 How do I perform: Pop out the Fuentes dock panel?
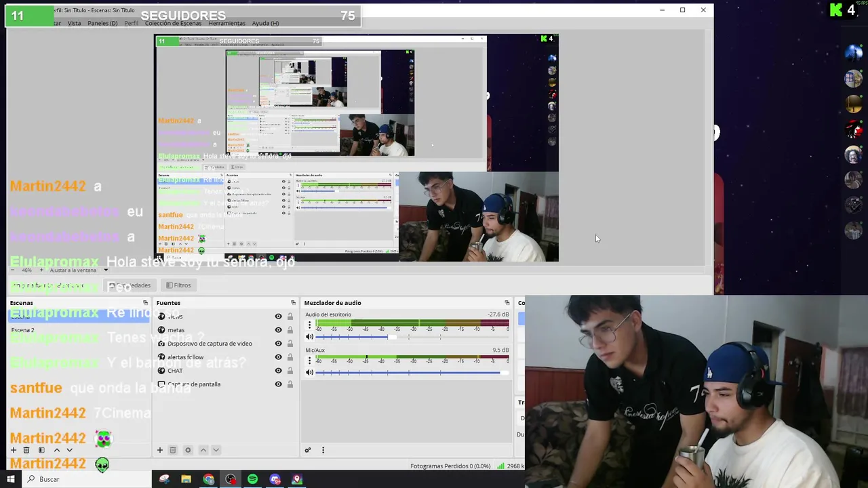(293, 303)
